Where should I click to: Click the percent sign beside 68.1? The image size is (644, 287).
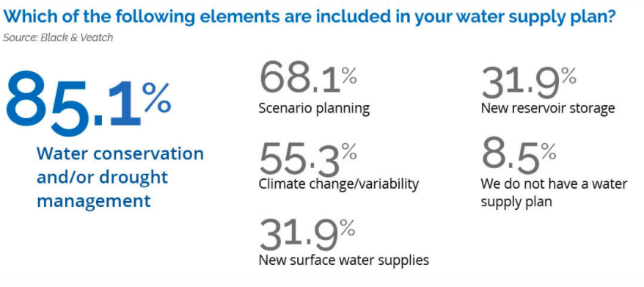[349, 76]
